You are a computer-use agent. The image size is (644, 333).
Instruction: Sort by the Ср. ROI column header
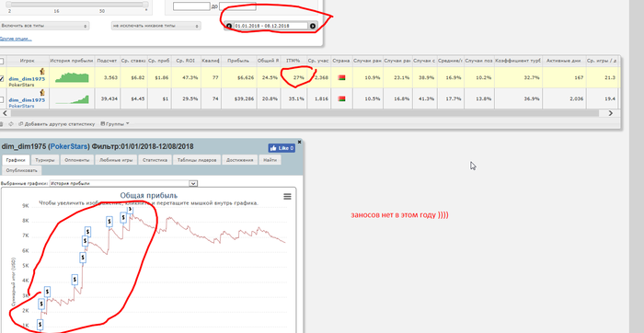185,61
